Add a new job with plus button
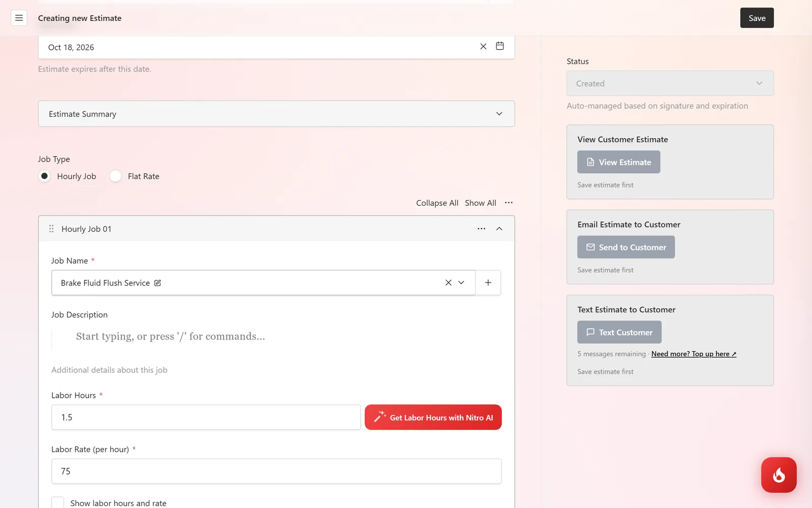 pos(488,283)
